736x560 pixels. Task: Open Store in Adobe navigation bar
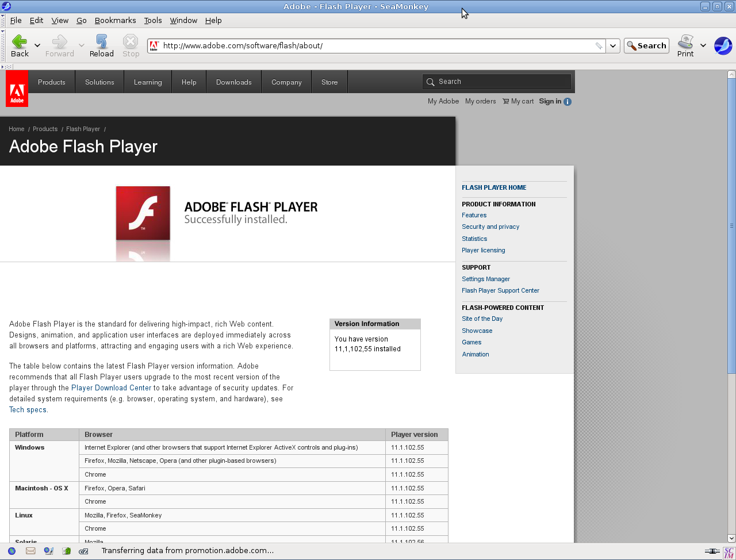point(329,82)
